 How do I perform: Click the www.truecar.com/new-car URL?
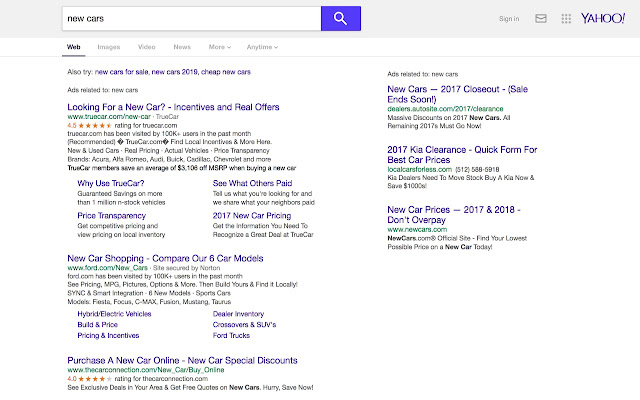pos(109,117)
